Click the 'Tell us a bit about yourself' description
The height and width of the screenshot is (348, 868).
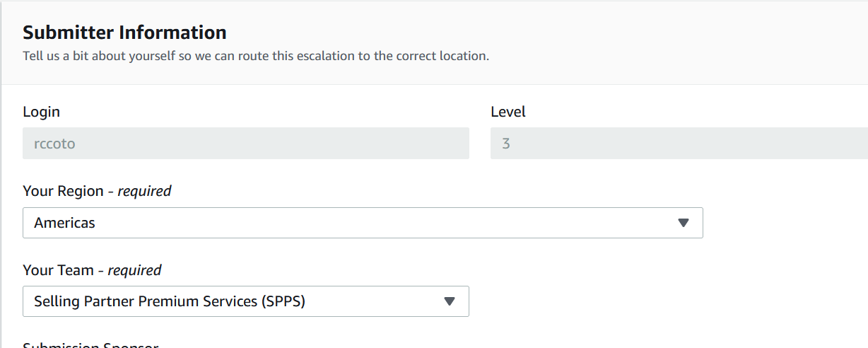tap(256, 56)
